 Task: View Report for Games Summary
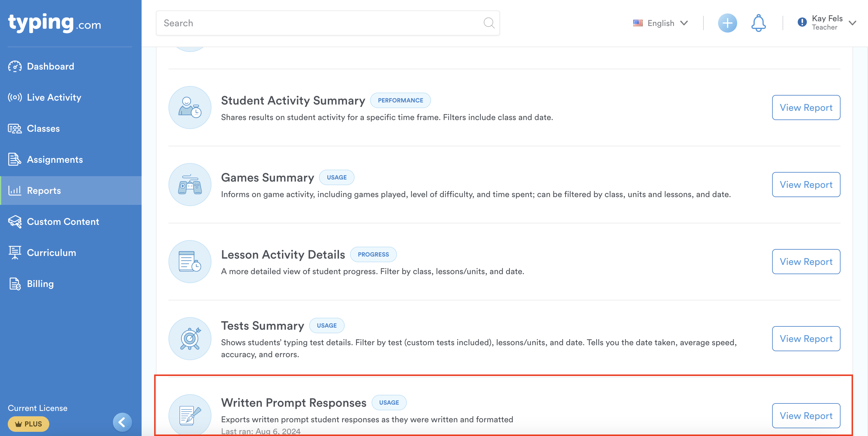(806, 185)
